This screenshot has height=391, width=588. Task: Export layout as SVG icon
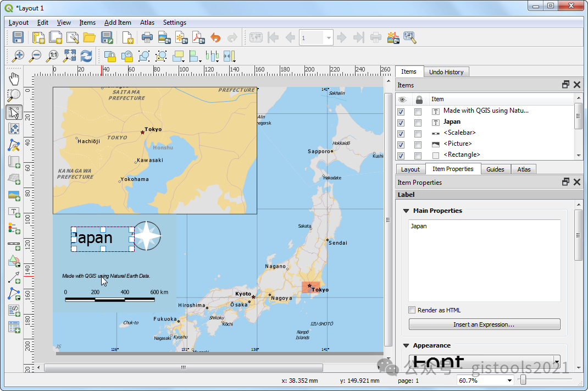tap(181, 37)
